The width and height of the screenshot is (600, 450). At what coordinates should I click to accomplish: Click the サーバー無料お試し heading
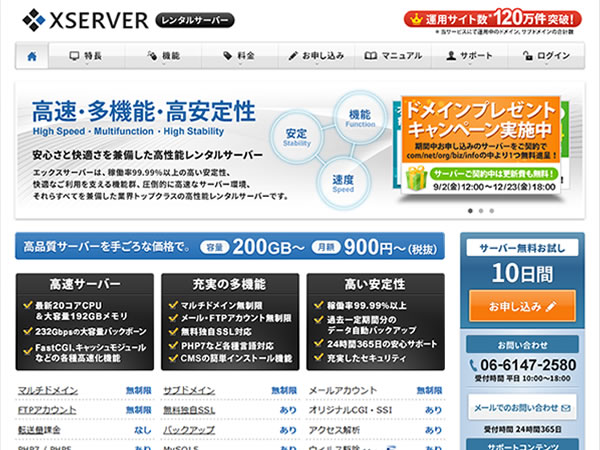click(x=522, y=248)
